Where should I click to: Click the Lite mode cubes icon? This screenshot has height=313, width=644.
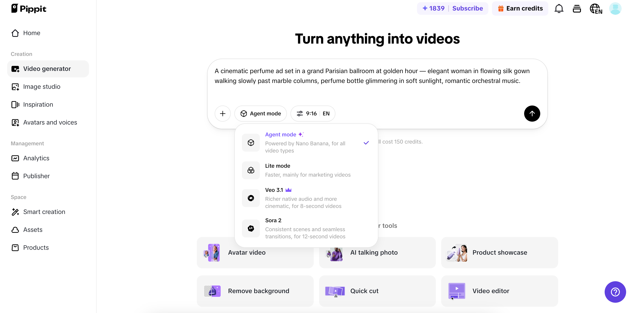pos(251,170)
